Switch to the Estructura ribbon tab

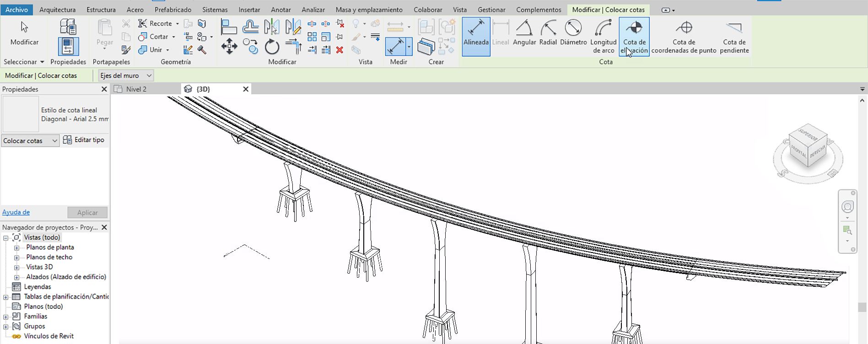(x=101, y=10)
